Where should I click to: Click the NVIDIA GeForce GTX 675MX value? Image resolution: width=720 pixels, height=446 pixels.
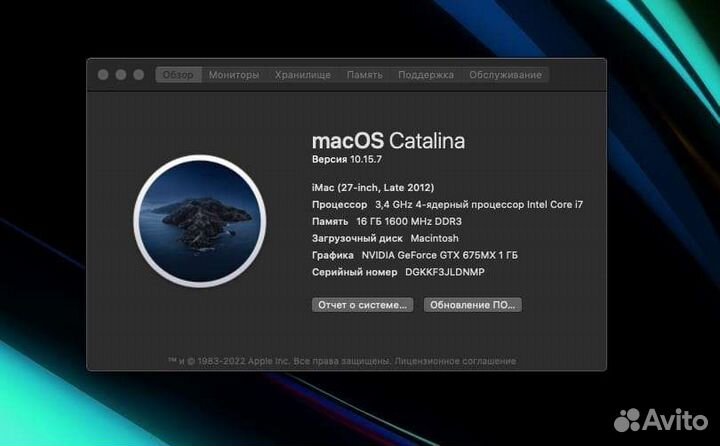pyautogui.click(x=439, y=255)
